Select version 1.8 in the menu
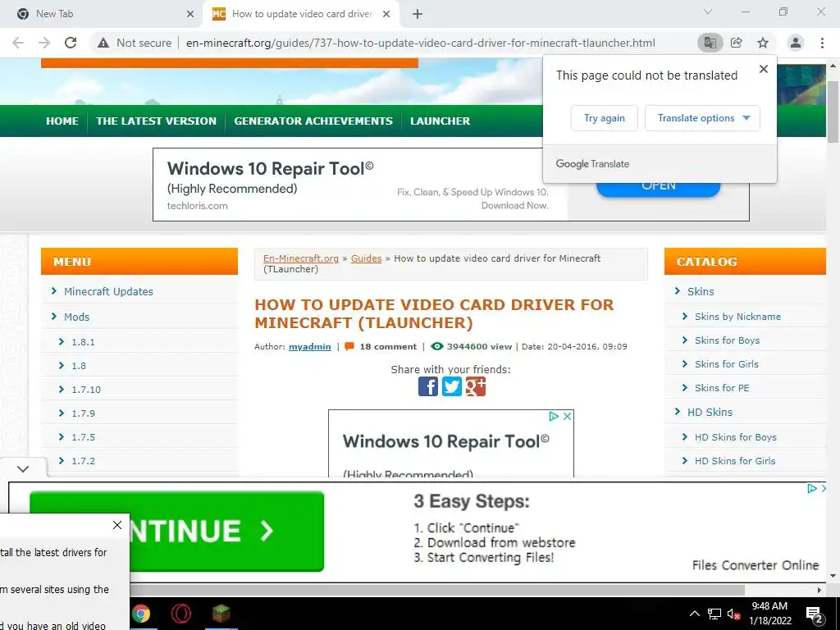This screenshot has width=840, height=630. point(79,366)
